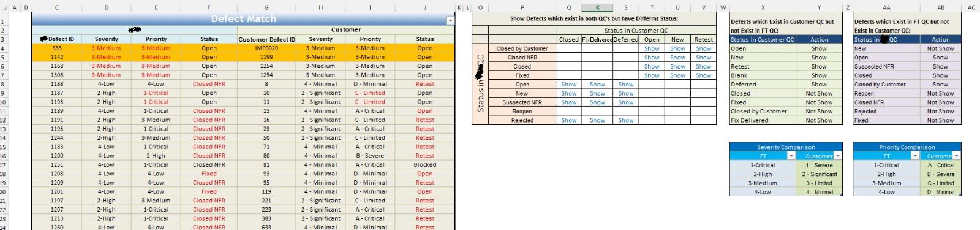Select Not Show cell for Reopen in FT table
980x230 pixels.
point(940,93)
